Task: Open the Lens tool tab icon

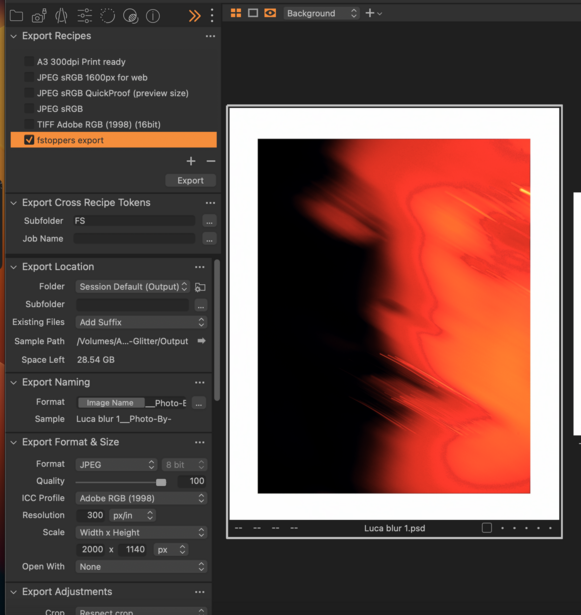Action: (x=61, y=16)
